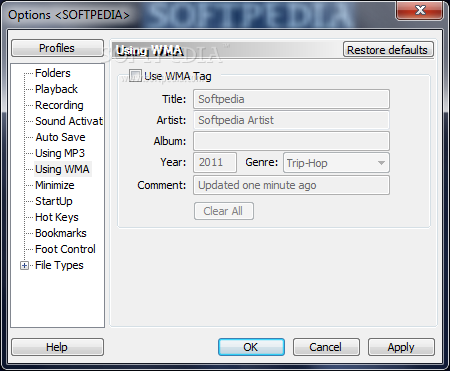450x371 pixels.
Task: Click the empty Album field
Action: pos(291,141)
